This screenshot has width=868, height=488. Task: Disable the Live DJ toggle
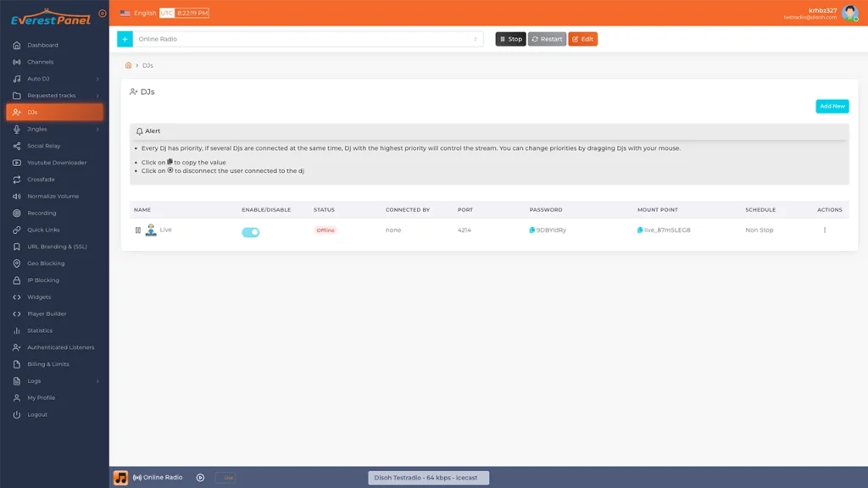click(x=251, y=232)
